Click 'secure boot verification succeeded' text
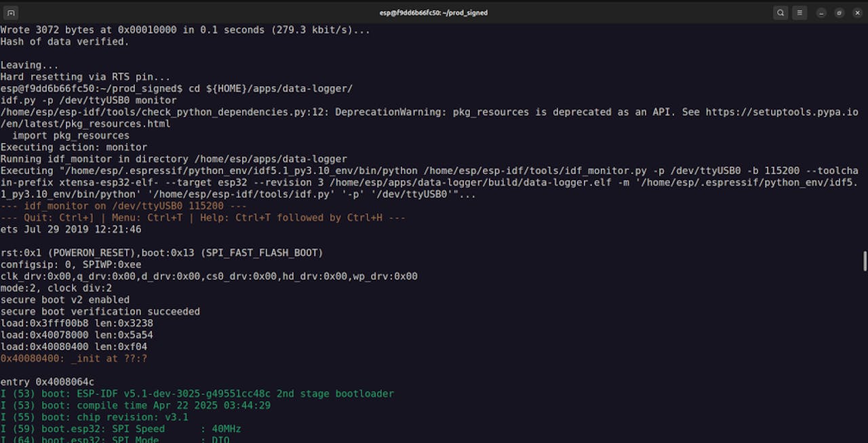The width and height of the screenshot is (868, 443). pyautogui.click(x=100, y=312)
